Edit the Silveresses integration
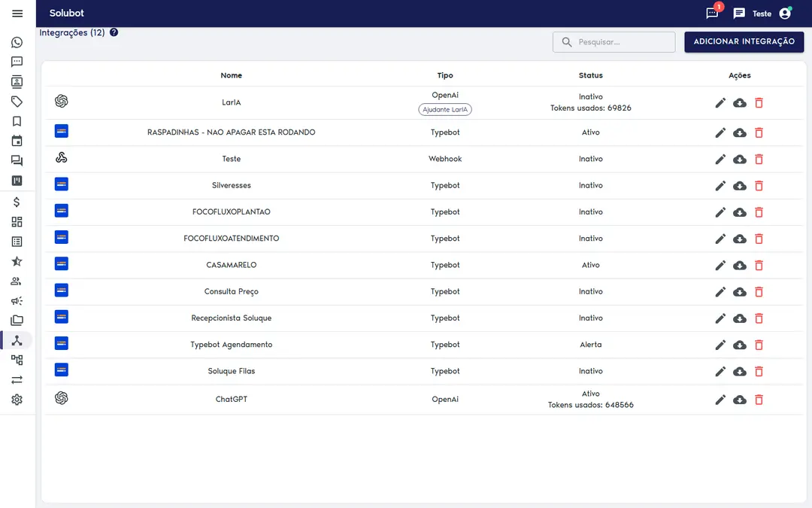 point(720,186)
